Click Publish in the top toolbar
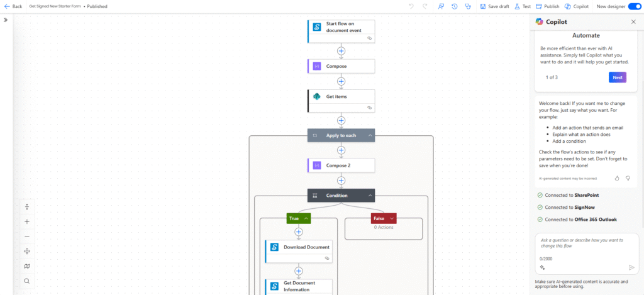 (x=547, y=6)
